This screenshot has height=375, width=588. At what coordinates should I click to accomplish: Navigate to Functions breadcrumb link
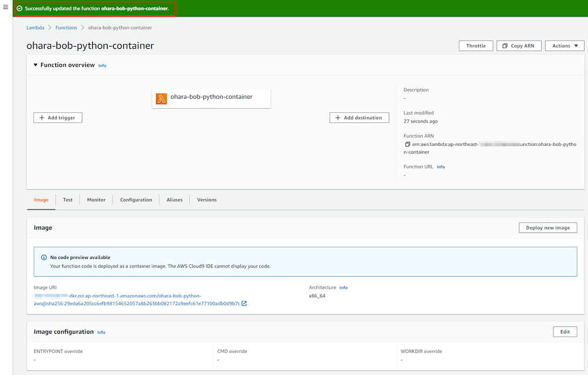point(66,28)
